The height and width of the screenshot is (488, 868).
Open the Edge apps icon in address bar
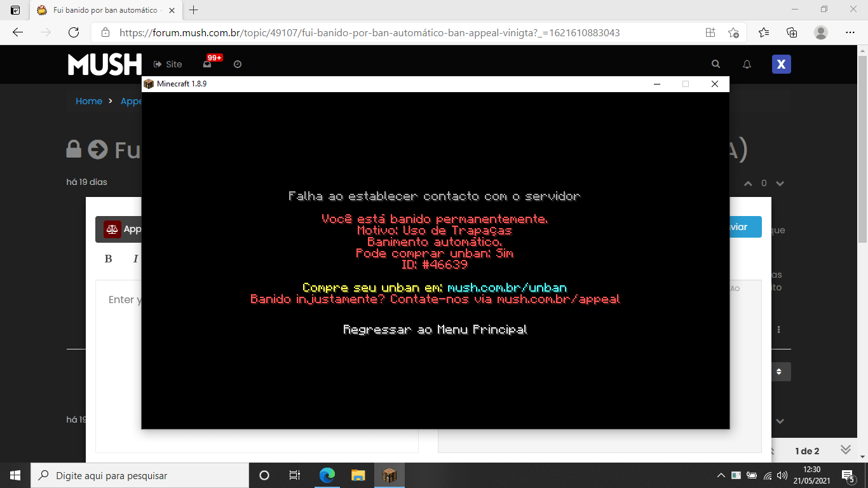coord(710,32)
